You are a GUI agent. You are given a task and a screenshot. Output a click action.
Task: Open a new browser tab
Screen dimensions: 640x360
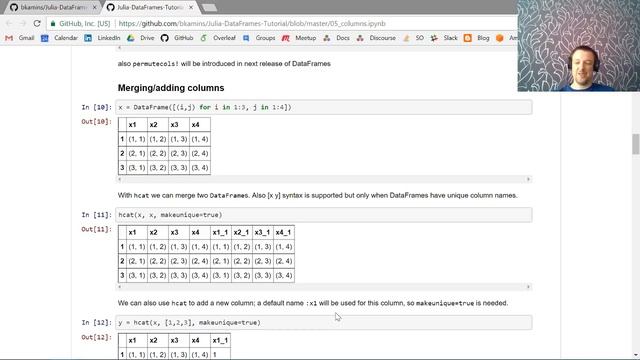click(209, 7)
